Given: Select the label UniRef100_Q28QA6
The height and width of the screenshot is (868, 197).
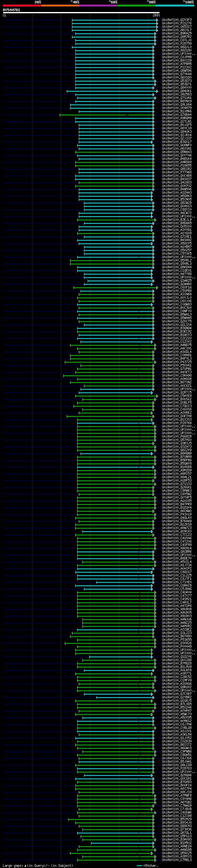Looking at the screenshot, I should 177,775.
